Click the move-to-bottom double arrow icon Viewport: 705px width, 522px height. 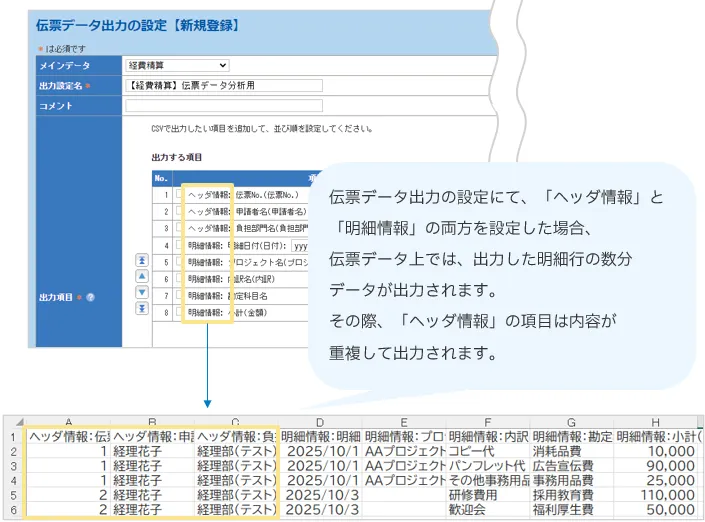click(x=141, y=308)
